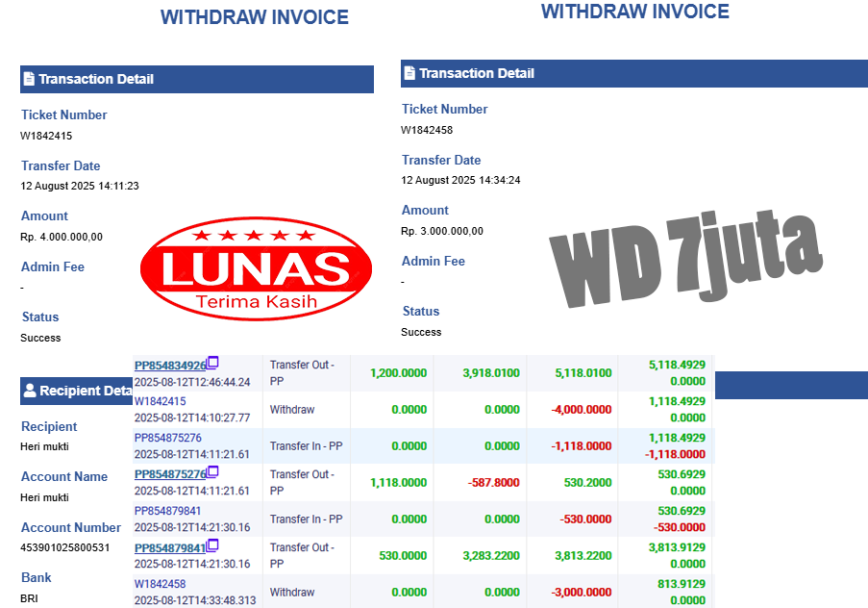The height and width of the screenshot is (608, 868).
Task: Open the underlined PP854834926 transaction link
Action: click(170, 366)
